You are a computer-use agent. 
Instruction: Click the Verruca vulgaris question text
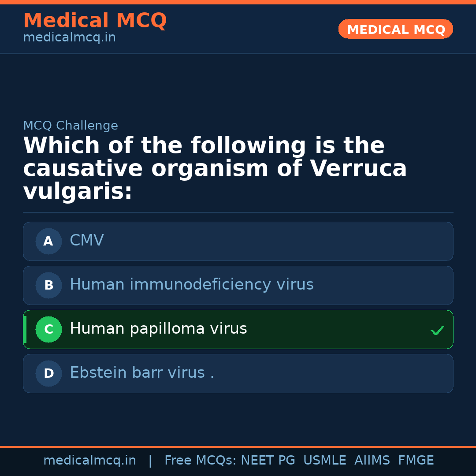[x=215, y=169]
